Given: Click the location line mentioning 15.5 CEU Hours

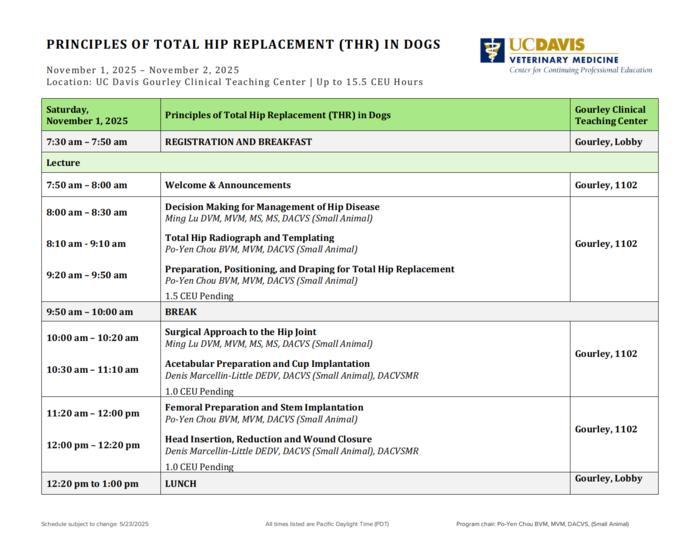Looking at the screenshot, I should (235, 82).
